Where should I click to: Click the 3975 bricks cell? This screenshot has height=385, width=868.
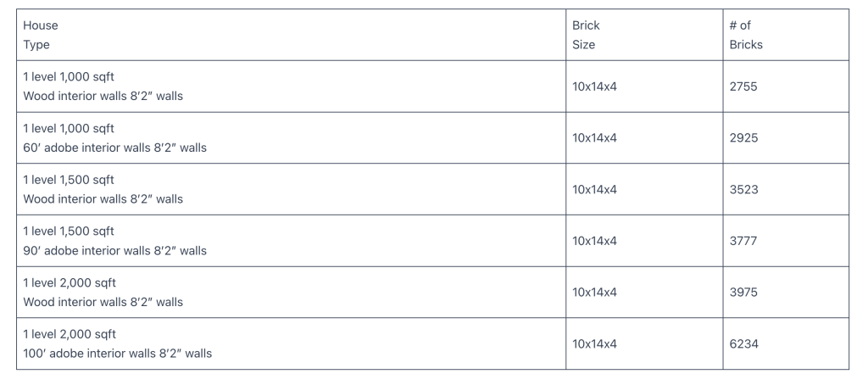pos(743,293)
